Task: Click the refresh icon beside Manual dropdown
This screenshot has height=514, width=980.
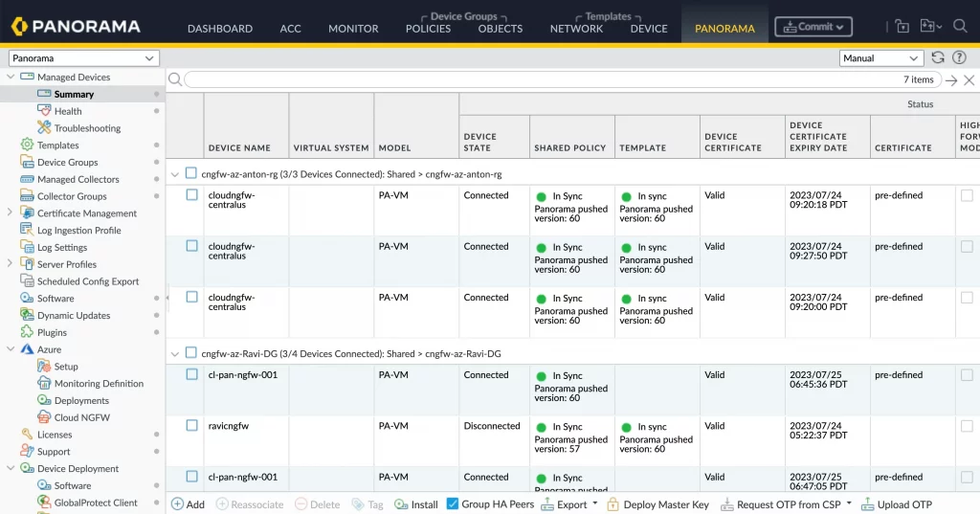Action: [x=937, y=58]
